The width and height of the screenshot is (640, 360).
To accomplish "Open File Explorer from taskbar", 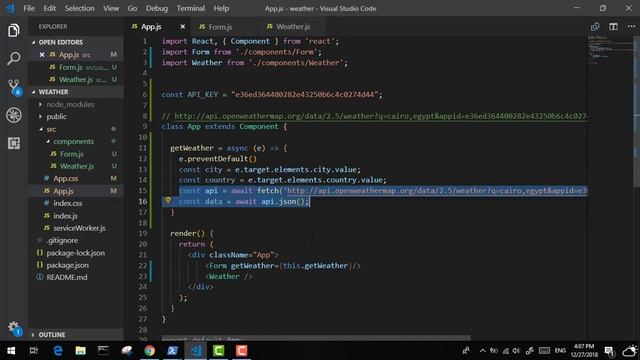I will 80,351.
